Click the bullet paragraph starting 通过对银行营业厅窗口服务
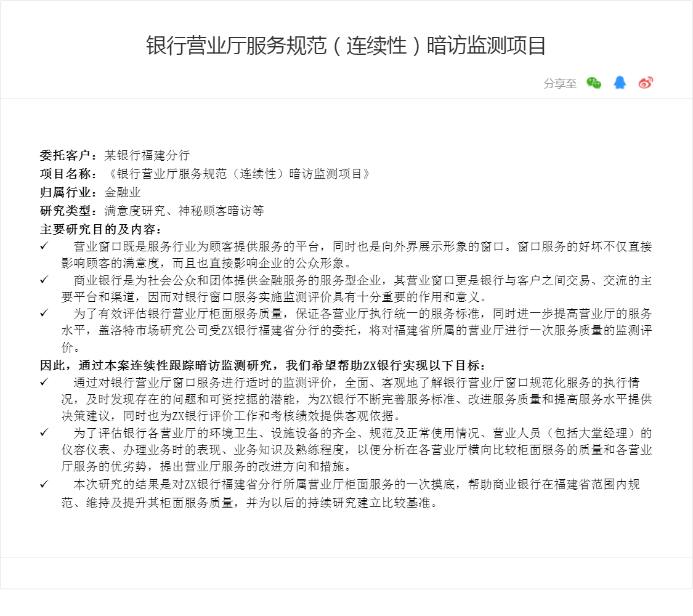The width and height of the screenshot is (693, 616). click(x=346, y=399)
